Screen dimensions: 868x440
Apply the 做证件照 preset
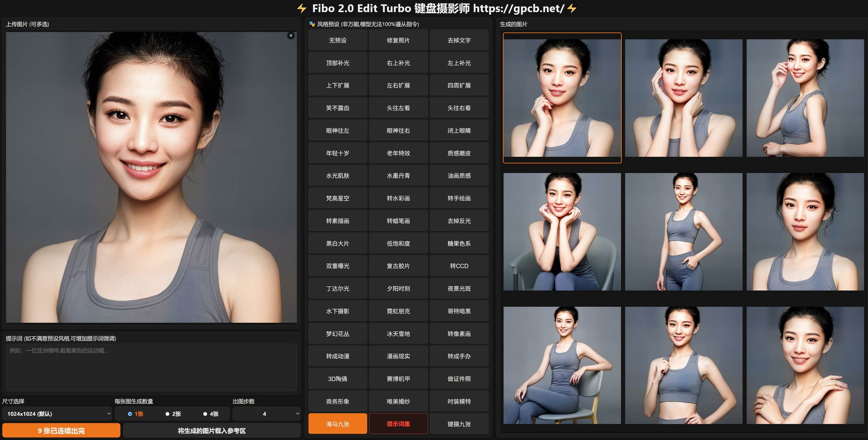(x=459, y=379)
